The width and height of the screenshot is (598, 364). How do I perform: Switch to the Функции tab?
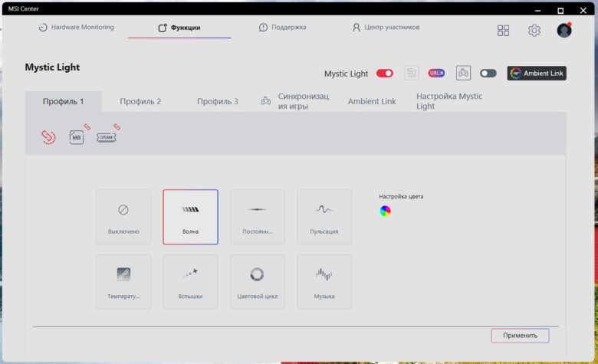coord(179,28)
